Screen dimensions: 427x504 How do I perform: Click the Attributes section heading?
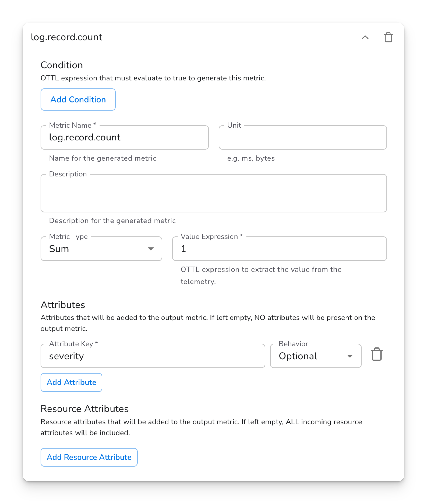click(x=63, y=305)
